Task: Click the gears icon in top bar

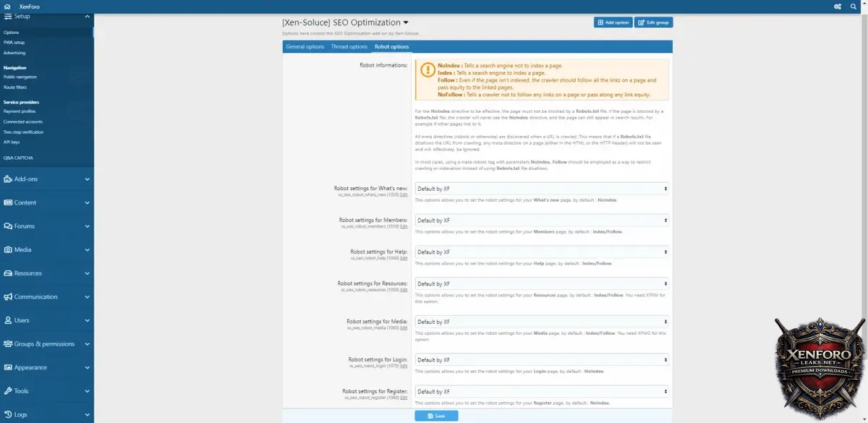Action: [x=838, y=7]
